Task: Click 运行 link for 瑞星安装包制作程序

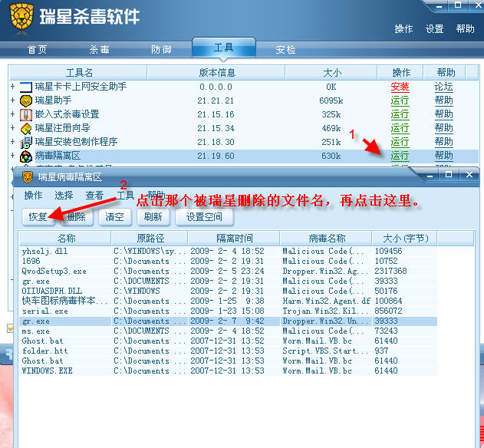Action: (400, 142)
